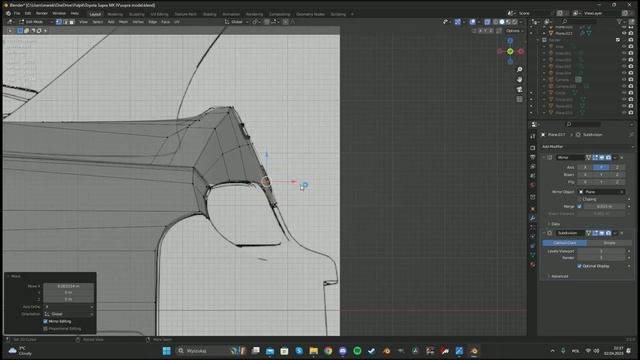Toggle Mirror modifier render camera icon

point(608,158)
